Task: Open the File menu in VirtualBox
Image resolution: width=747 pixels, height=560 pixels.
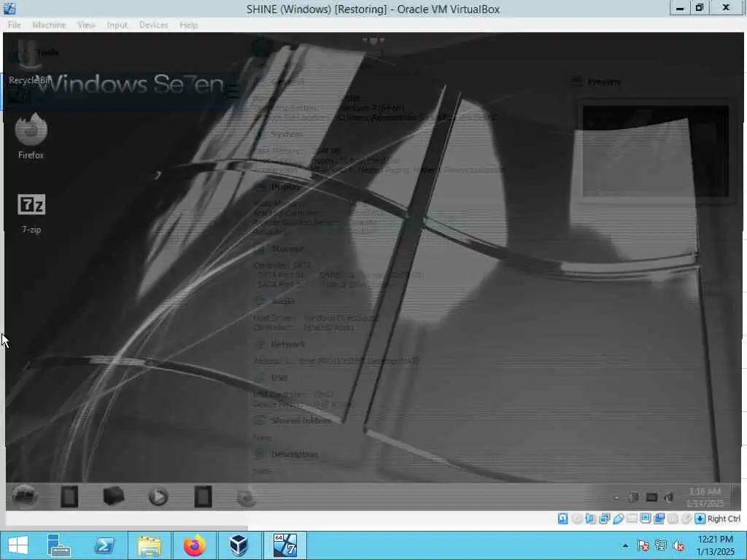Action: [15, 25]
